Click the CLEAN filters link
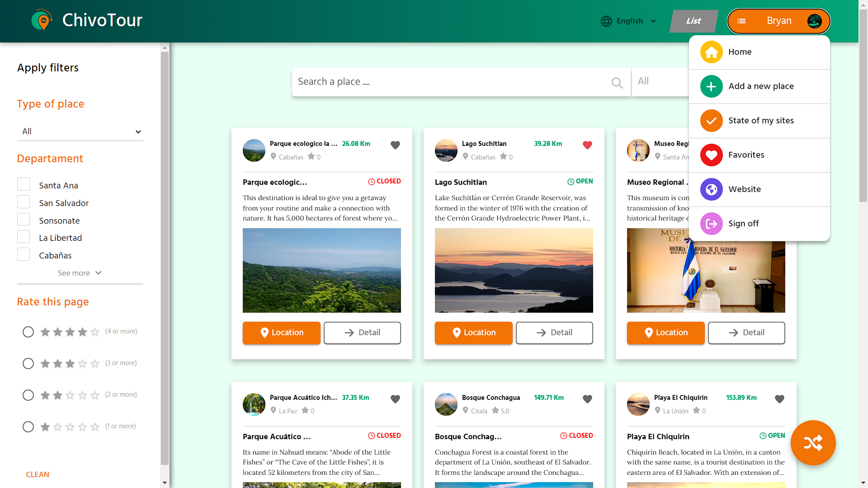The image size is (868, 488). 38,474
